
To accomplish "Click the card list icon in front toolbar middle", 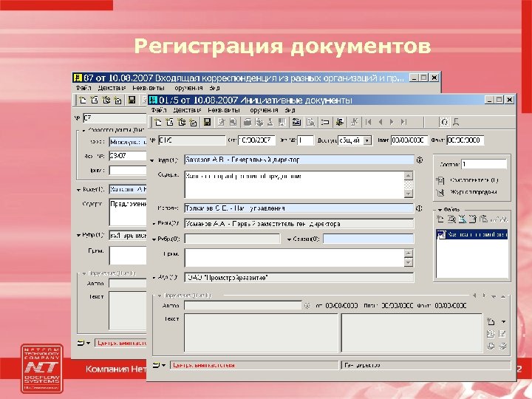I will 296,122.
